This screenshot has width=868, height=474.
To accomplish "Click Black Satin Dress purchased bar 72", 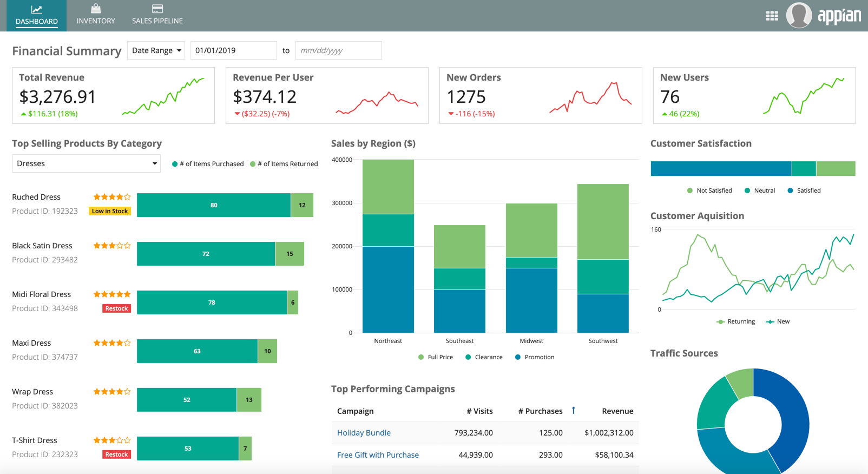I will click(x=206, y=254).
